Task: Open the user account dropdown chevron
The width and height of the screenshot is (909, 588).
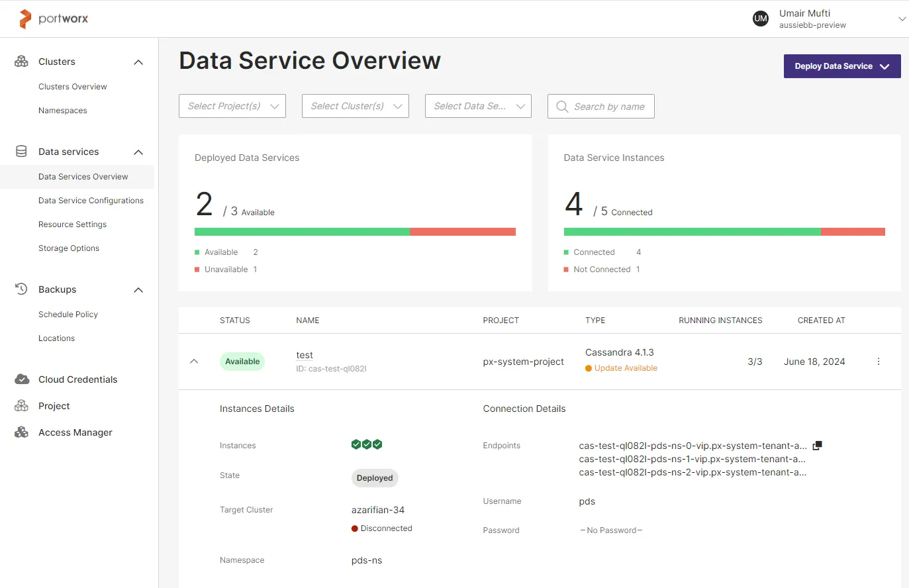Action: click(902, 19)
